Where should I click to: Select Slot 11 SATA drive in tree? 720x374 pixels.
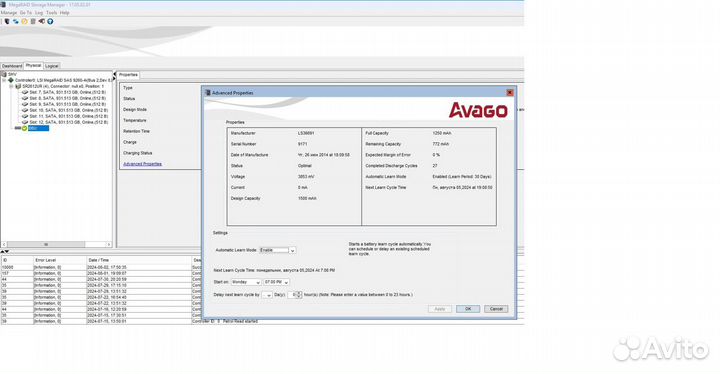(x=69, y=116)
